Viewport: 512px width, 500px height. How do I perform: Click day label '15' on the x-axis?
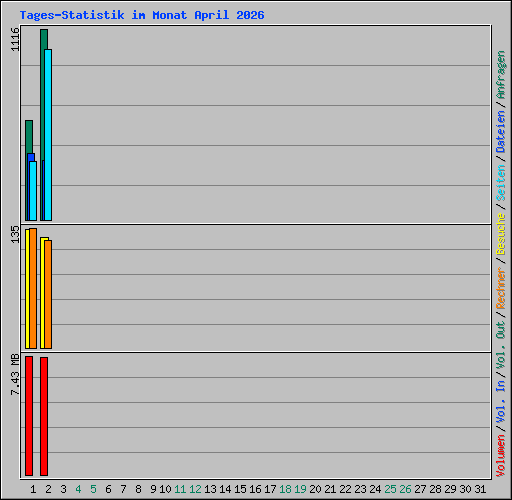(240, 489)
